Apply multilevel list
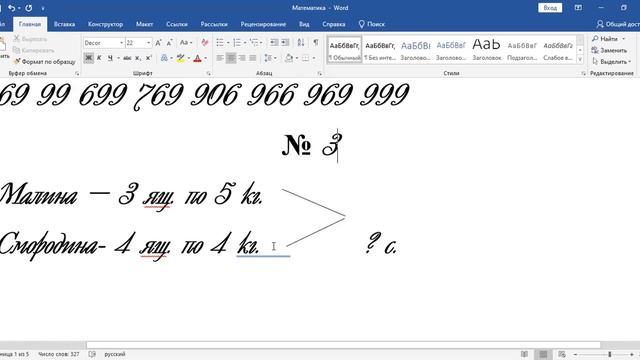 tap(254, 42)
